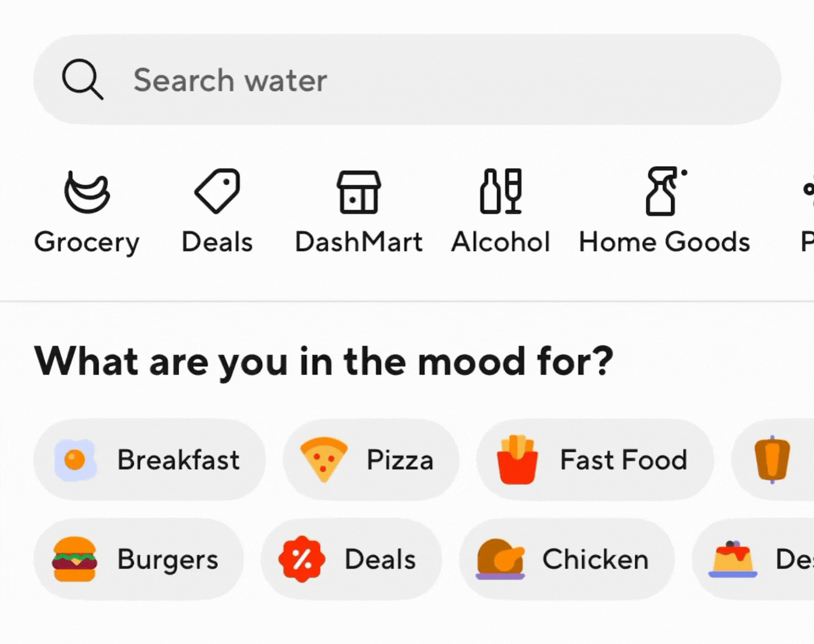
Task: Select the fries icon next to Fast Food
Action: pyautogui.click(x=518, y=459)
